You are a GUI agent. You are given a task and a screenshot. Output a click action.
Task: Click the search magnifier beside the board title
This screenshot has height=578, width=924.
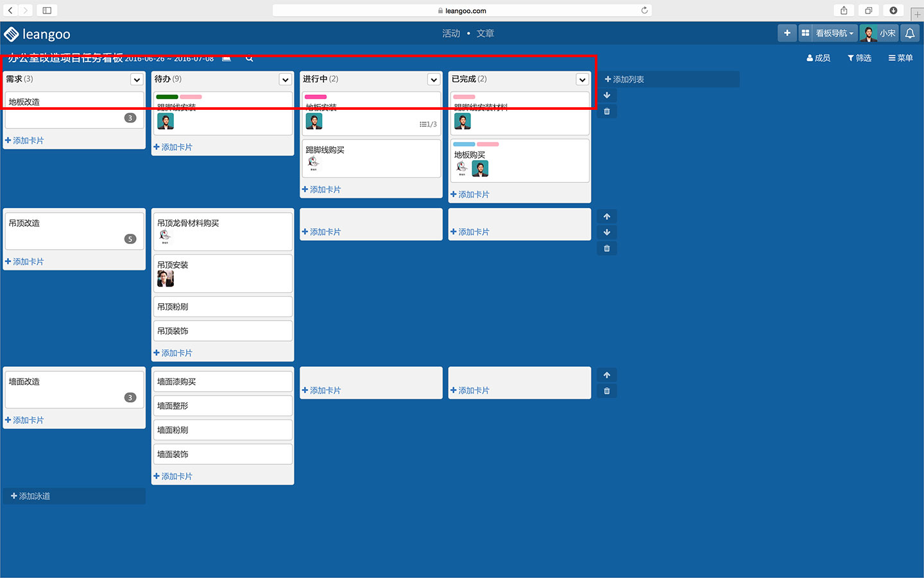tap(249, 58)
